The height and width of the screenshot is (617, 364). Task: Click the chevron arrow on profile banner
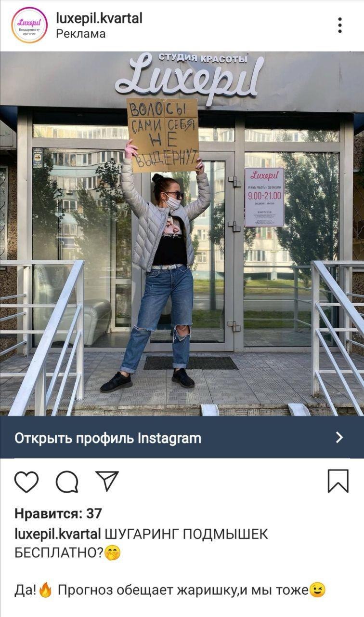[x=339, y=437]
